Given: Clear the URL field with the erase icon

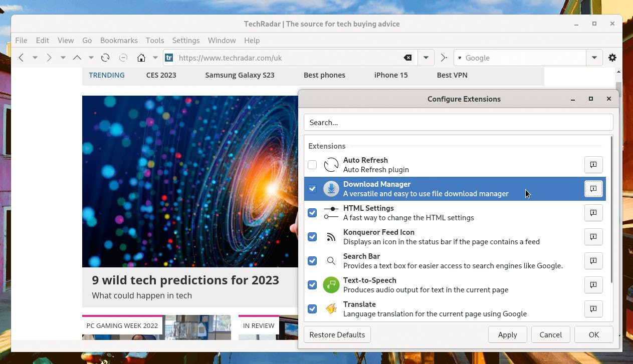Looking at the screenshot, I should click(x=407, y=58).
